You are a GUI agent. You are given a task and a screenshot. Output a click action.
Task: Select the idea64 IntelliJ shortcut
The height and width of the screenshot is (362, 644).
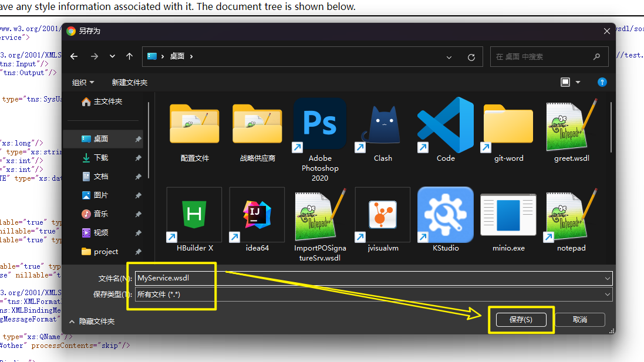(x=257, y=215)
